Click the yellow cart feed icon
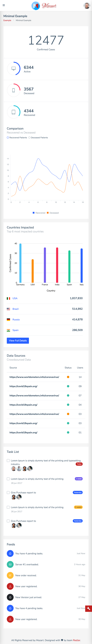 tap(10, 575)
